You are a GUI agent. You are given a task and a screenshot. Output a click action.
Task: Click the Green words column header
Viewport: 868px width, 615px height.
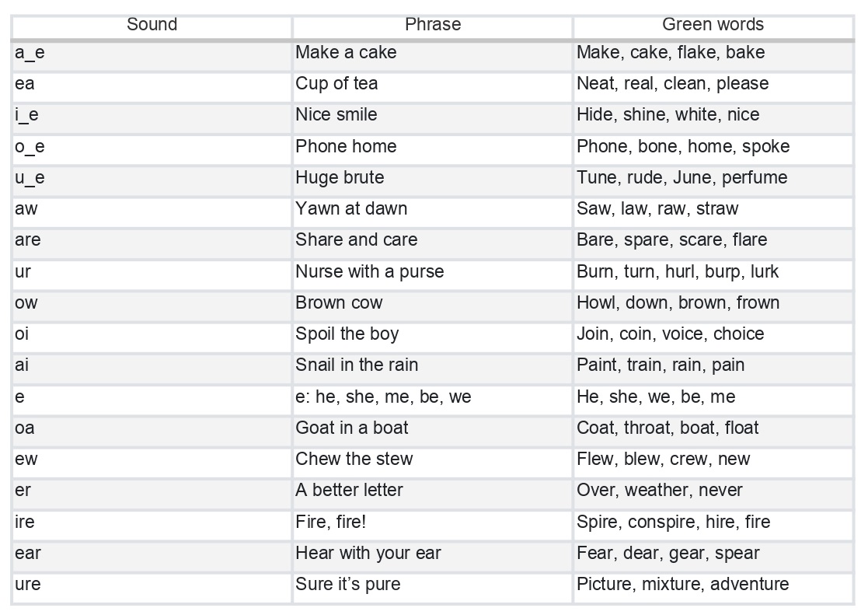point(713,25)
